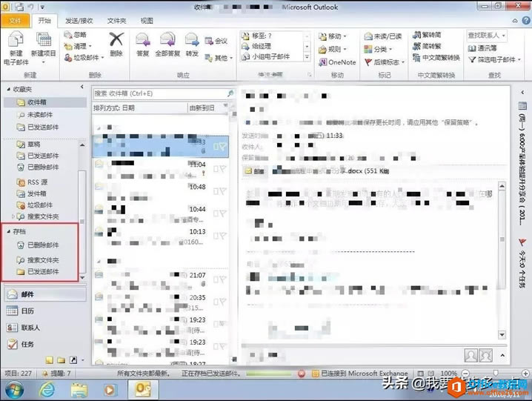Click Reply All in ribbon
Screen dimensions: 532x401
click(167, 44)
